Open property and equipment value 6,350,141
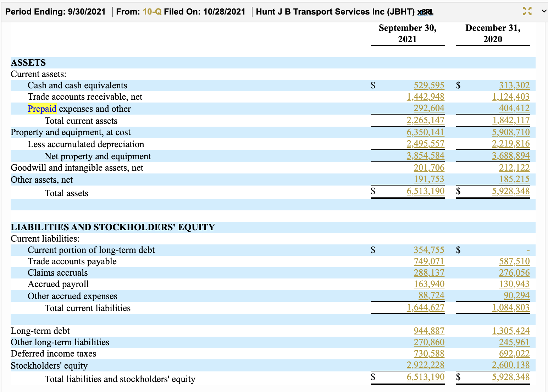 pyautogui.click(x=425, y=132)
